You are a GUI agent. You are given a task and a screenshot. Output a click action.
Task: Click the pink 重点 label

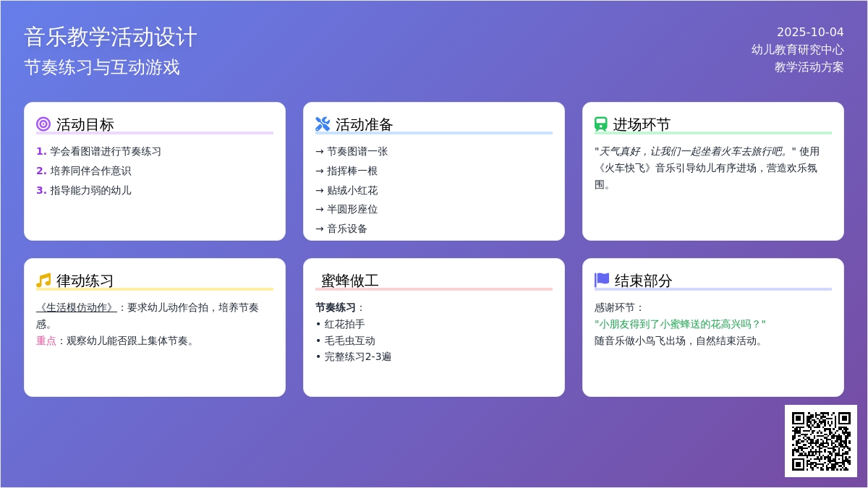click(x=46, y=341)
